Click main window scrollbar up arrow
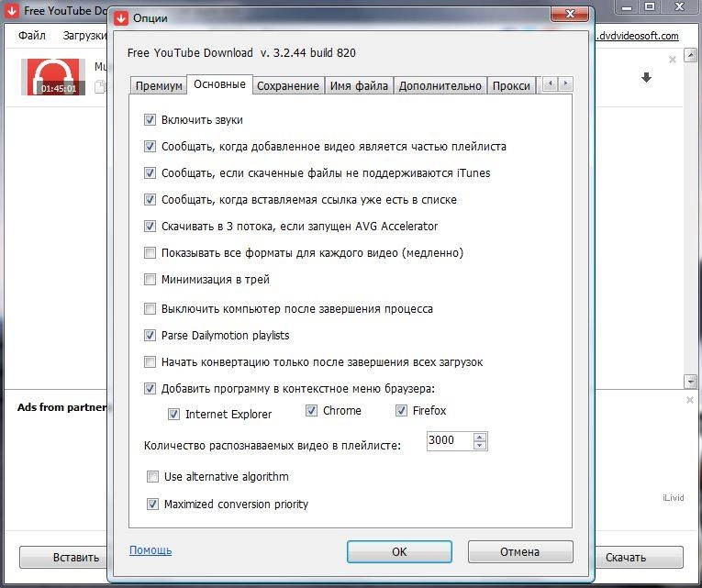The height and width of the screenshot is (588, 702). tap(690, 55)
